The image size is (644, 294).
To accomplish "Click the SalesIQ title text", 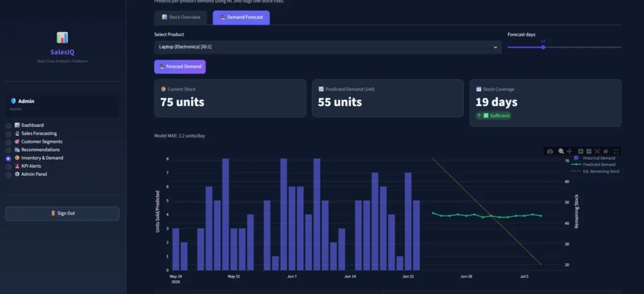I will pyautogui.click(x=62, y=52).
